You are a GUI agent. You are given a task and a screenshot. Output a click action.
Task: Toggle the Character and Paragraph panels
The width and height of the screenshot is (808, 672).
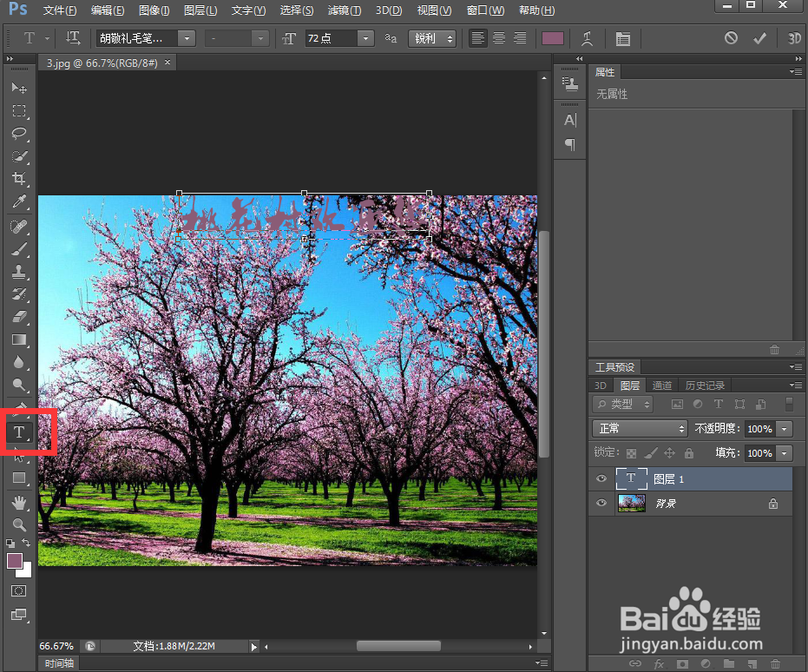coord(623,38)
